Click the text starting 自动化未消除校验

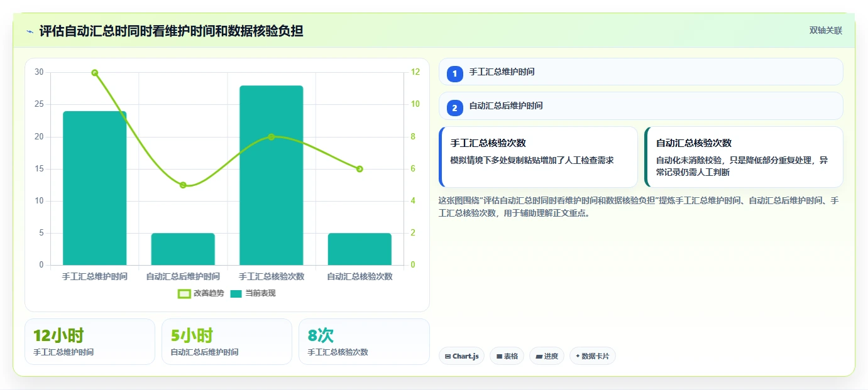click(742, 166)
